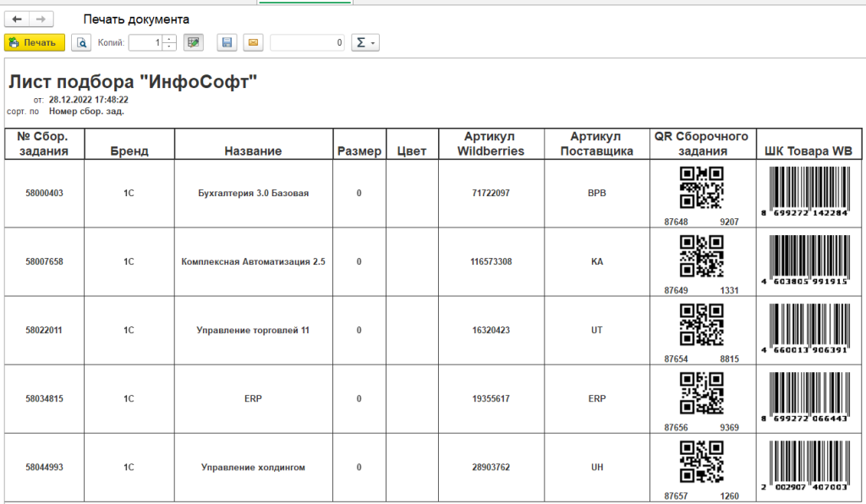Click header № Сбор. задания
The width and height of the screenshot is (866, 504).
tap(44, 144)
